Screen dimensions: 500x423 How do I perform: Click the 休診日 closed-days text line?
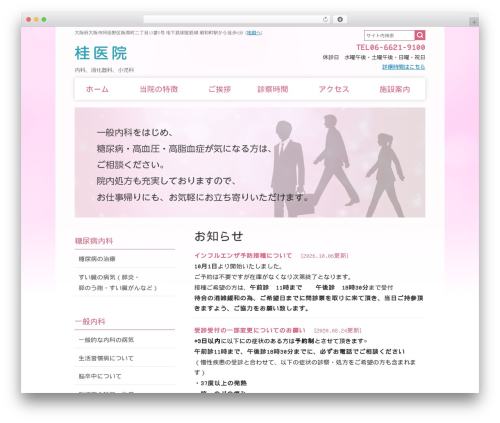pos(374,57)
